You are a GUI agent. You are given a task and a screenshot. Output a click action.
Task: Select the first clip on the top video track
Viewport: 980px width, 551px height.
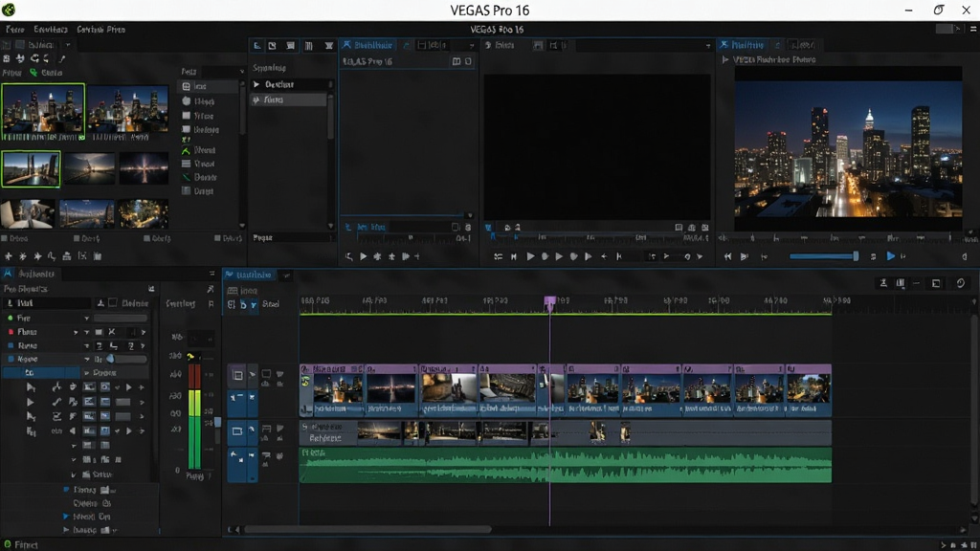pos(331,390)
